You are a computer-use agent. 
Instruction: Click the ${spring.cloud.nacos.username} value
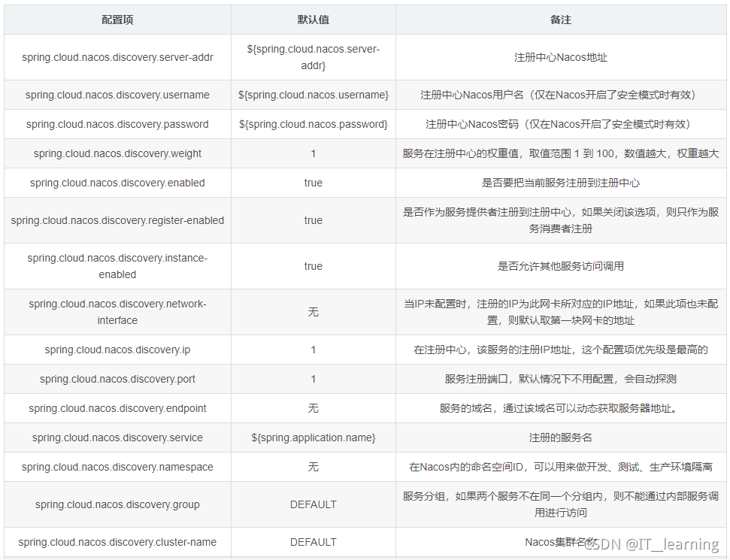[314, 95]
